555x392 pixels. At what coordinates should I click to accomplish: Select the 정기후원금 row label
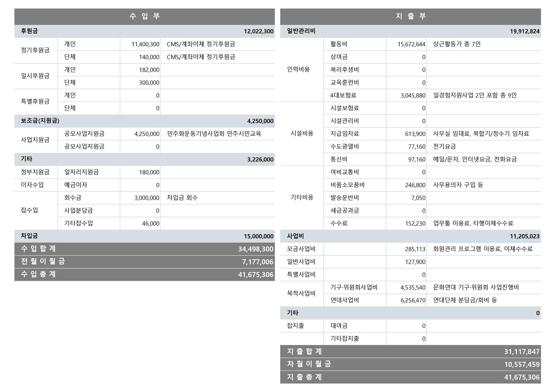click(x=35, y=50)
